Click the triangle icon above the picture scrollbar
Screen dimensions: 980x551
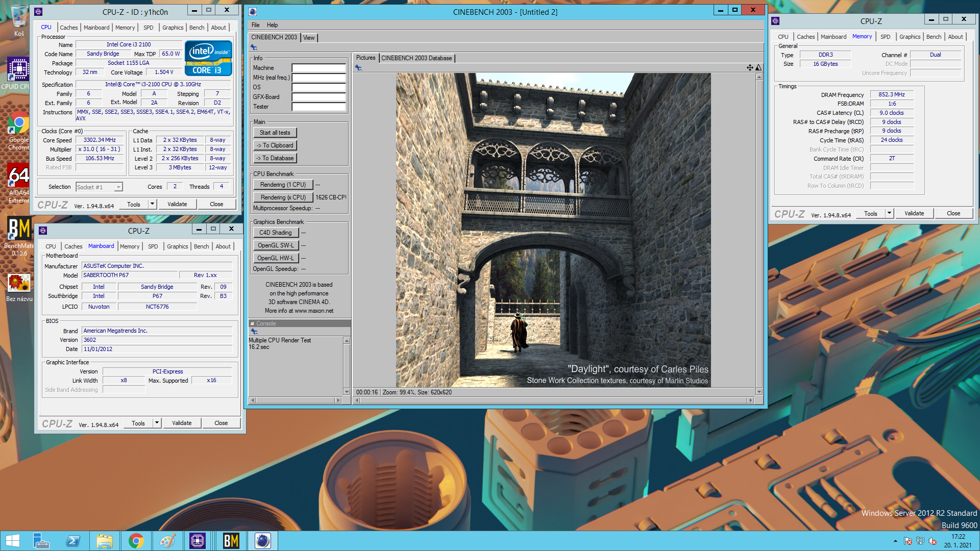pos(758,67)
